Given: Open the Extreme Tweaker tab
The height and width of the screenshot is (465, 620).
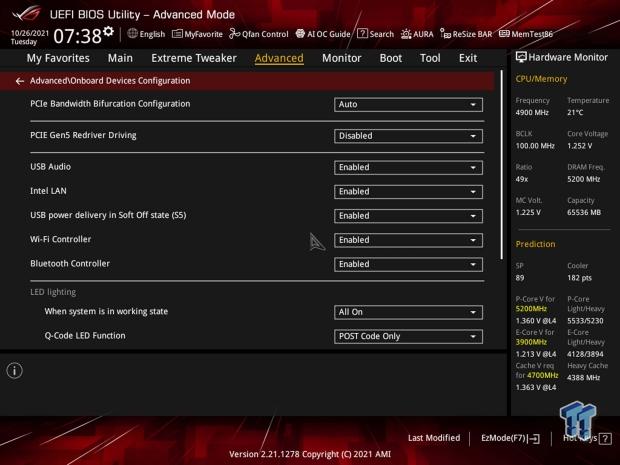Looking at the screenshot, I should (194, 58).
